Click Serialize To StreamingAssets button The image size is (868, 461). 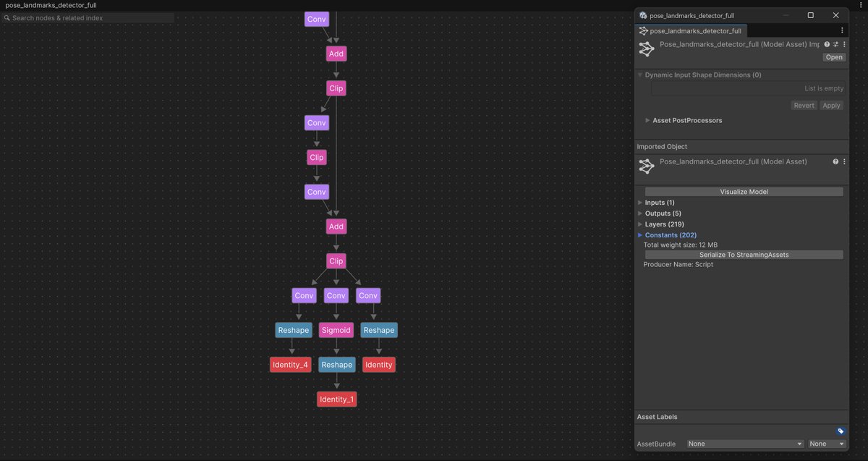click(x=744, y=255)
